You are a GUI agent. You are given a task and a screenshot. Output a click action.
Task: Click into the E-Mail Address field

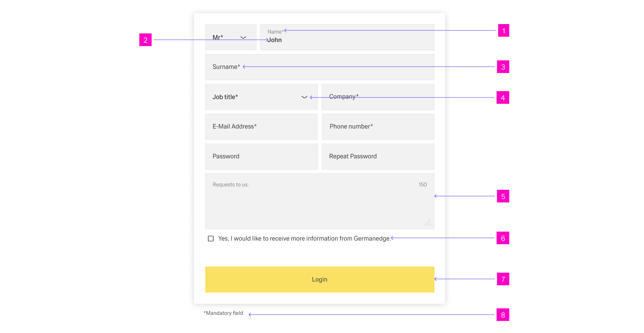tap(261, 127)
